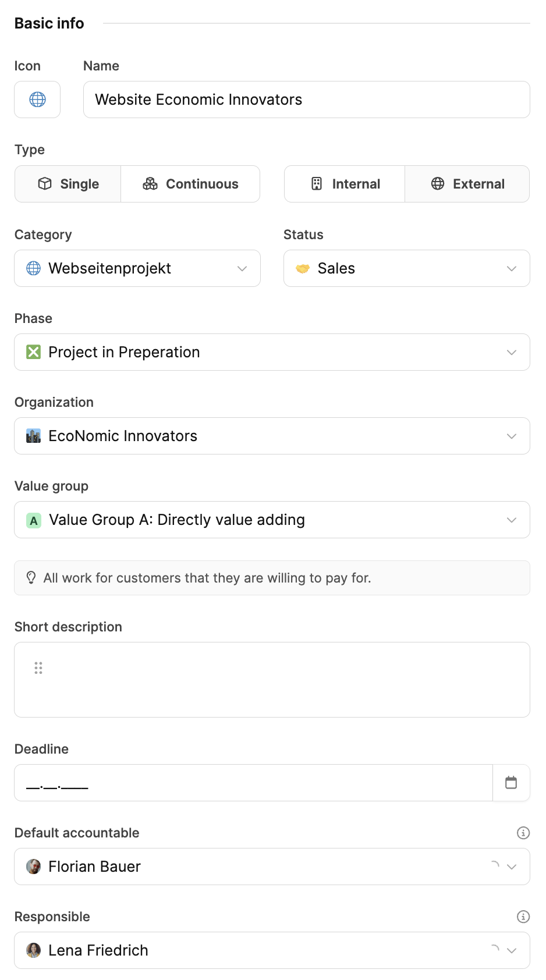Click the globe icon picker button
The image size is (546, 980).
coord(37,100)
